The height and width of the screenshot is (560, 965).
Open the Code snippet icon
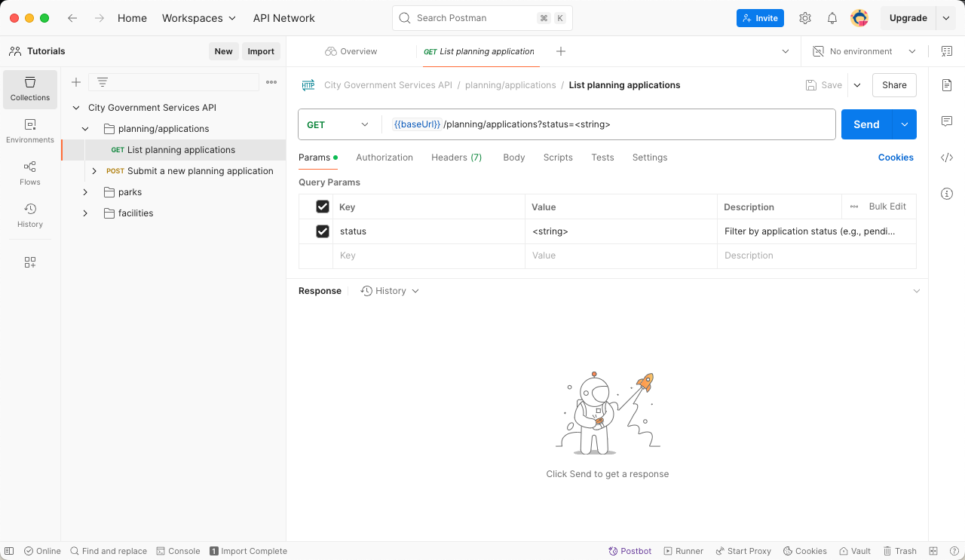pyautogui.click(x=947, y=158)
